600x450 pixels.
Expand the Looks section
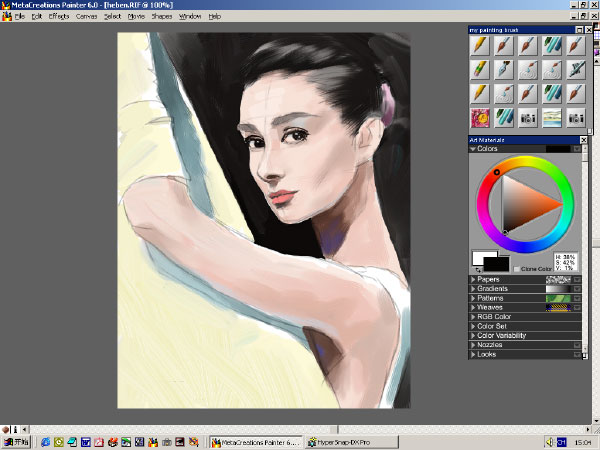tap(473, 354)
